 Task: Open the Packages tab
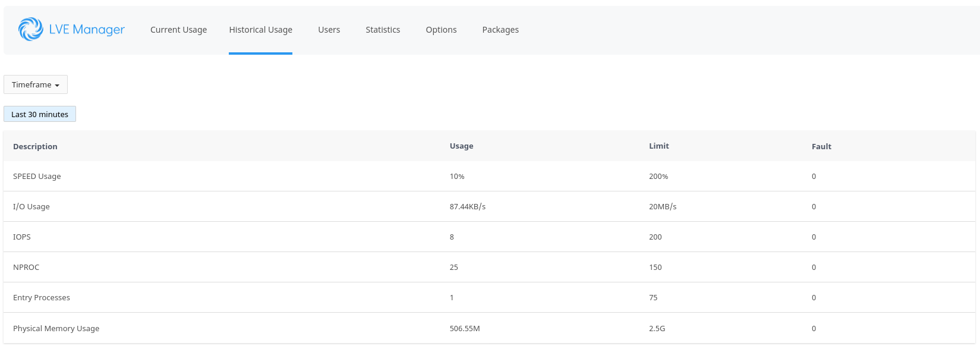[x=500, y=30]
